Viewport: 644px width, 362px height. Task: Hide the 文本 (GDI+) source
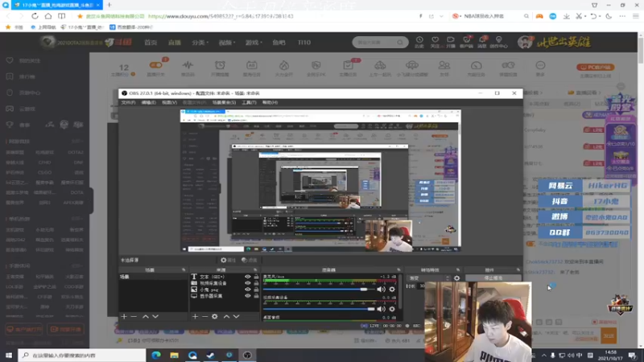coord(248,277)
